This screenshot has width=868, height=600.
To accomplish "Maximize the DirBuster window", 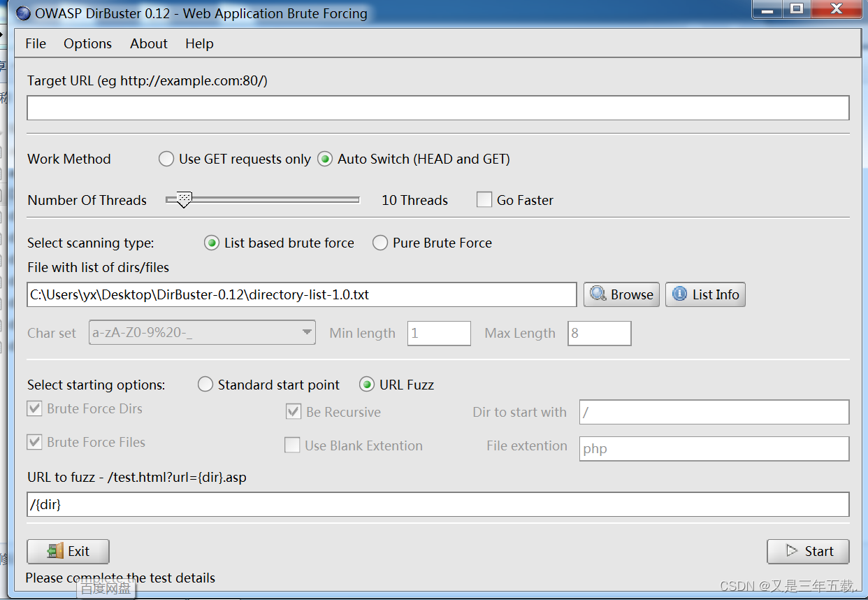I will [x=796, y=8].
